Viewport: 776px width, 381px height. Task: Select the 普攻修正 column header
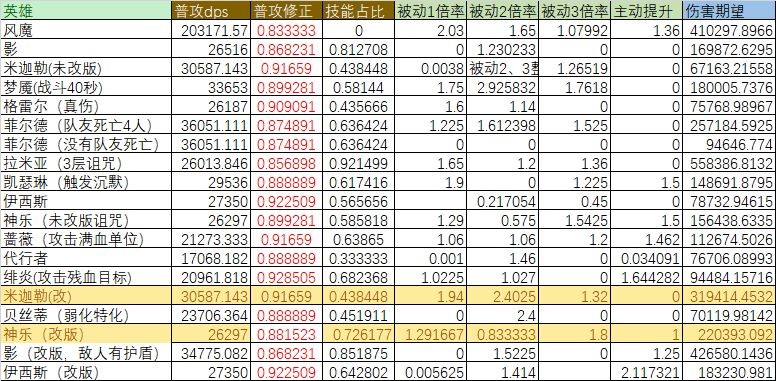(x=285, y=11)
